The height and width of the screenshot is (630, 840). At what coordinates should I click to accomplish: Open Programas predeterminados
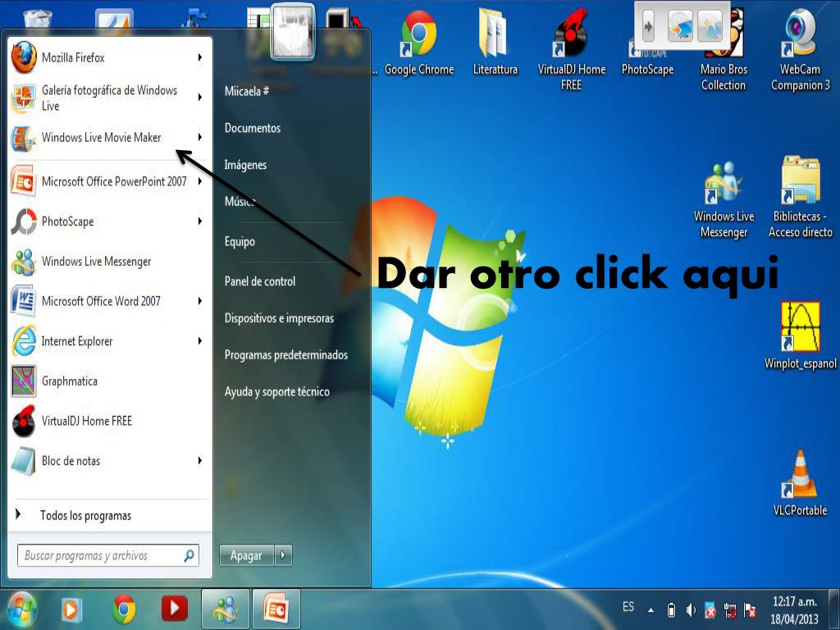(x=286, y=355)
